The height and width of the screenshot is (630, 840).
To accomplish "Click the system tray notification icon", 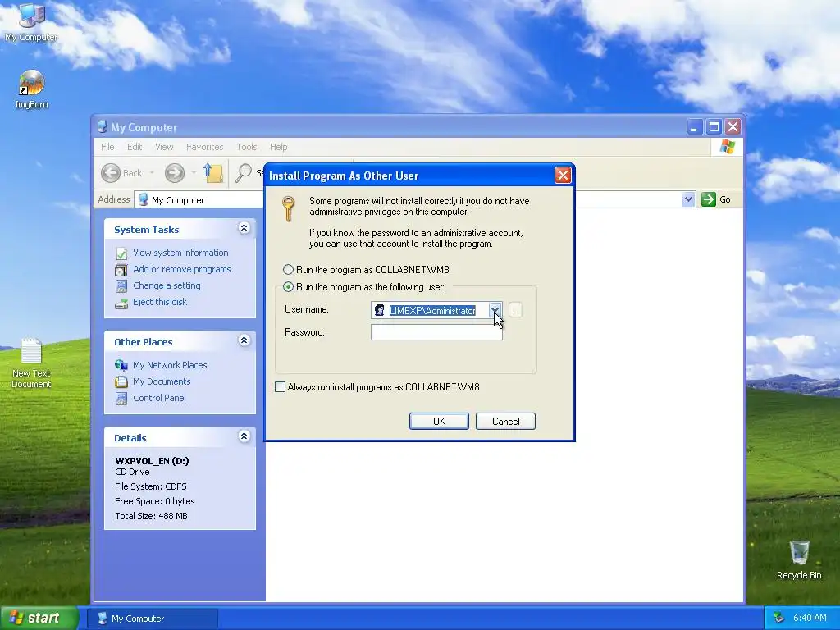I will click(x=779, y=618).
